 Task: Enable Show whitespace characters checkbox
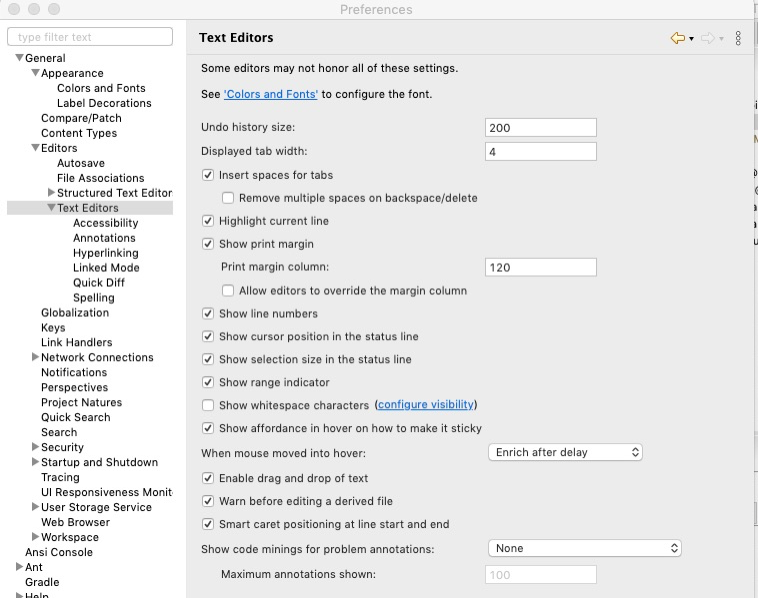tap(208, 405)
